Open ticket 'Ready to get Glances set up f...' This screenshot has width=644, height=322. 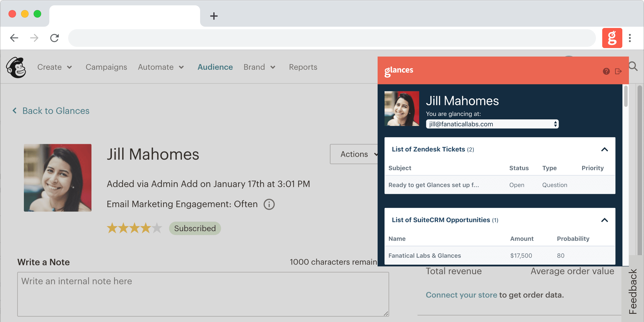pos(434,185)
